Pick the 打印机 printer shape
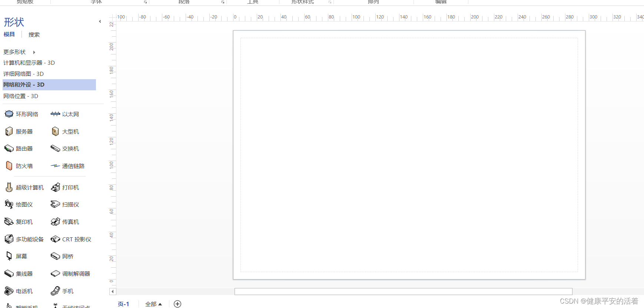 (65, 187)
